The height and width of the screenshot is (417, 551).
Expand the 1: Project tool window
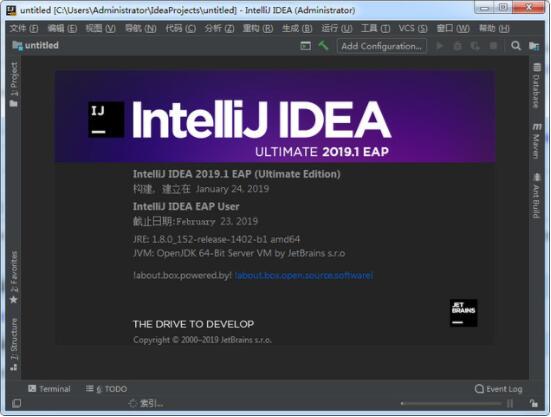point(14,84)
